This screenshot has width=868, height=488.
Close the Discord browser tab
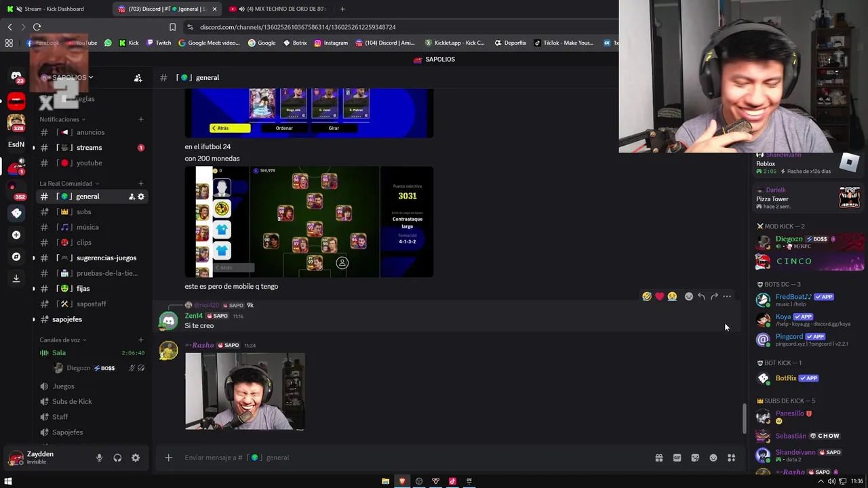point(215,9)
